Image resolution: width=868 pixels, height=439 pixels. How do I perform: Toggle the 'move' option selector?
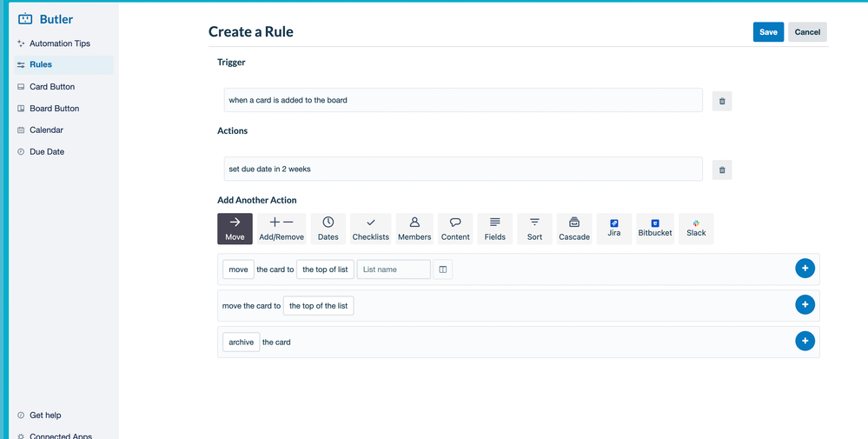[x=238, y=269]
